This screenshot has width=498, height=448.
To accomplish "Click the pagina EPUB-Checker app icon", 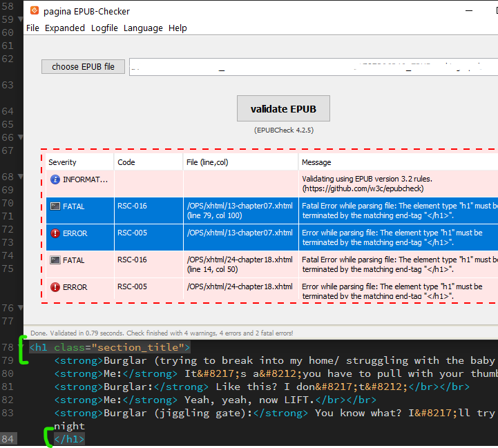I will coord(35,11).
